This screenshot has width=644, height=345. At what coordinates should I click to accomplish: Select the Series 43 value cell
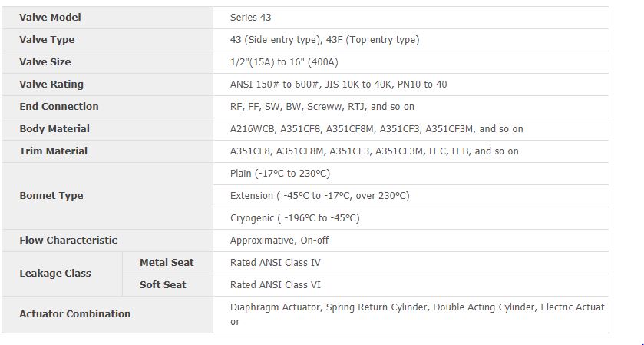click(251, 17)
